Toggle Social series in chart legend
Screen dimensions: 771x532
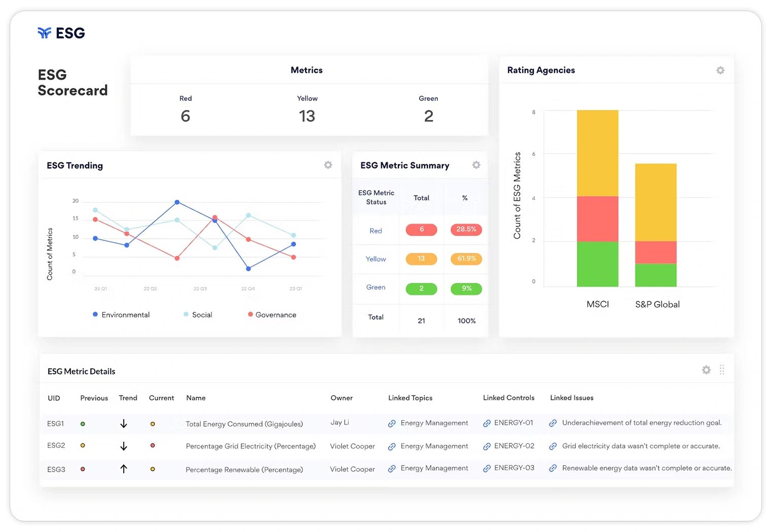pos(198,315)
